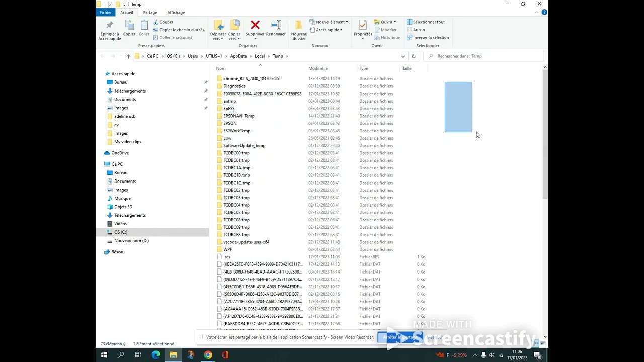Sort by the Taille column header

coord(407,68)
